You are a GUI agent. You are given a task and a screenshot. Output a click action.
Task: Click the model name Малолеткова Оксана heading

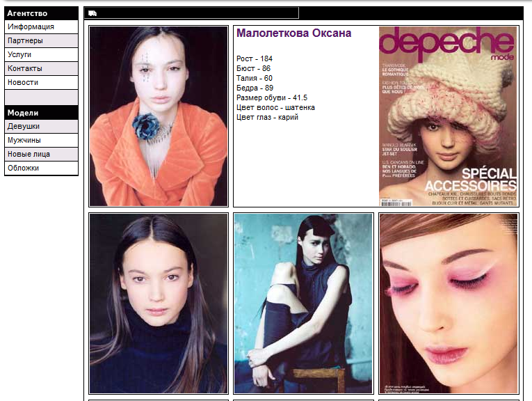click(294, 33)
